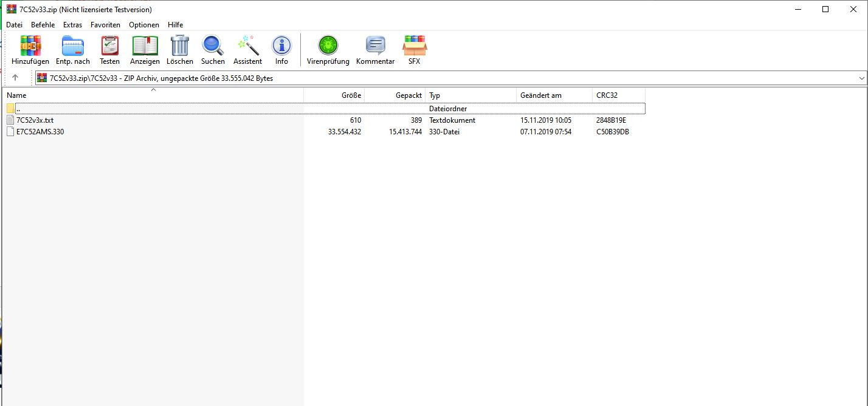Select file name E7C52AMS.330

(40, 132)
